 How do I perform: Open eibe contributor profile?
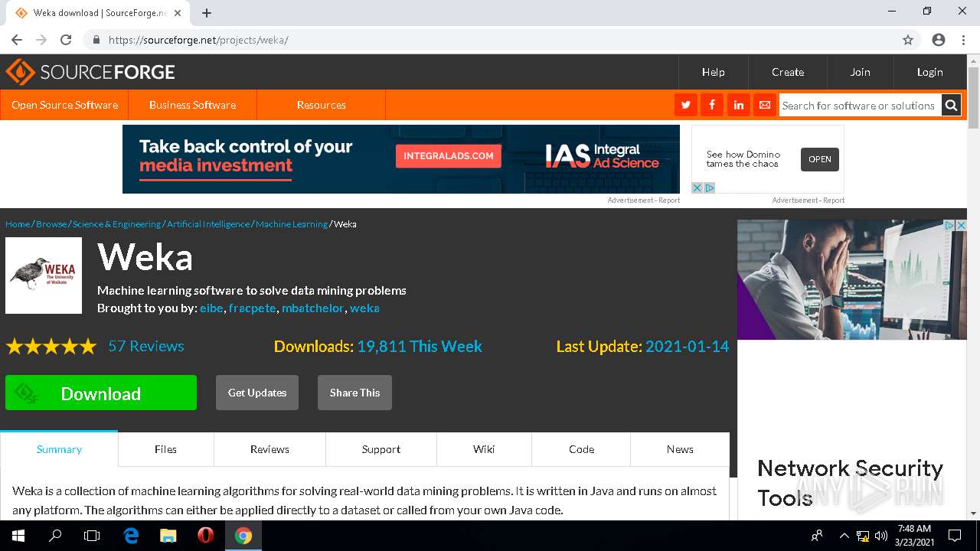point(212,308)
